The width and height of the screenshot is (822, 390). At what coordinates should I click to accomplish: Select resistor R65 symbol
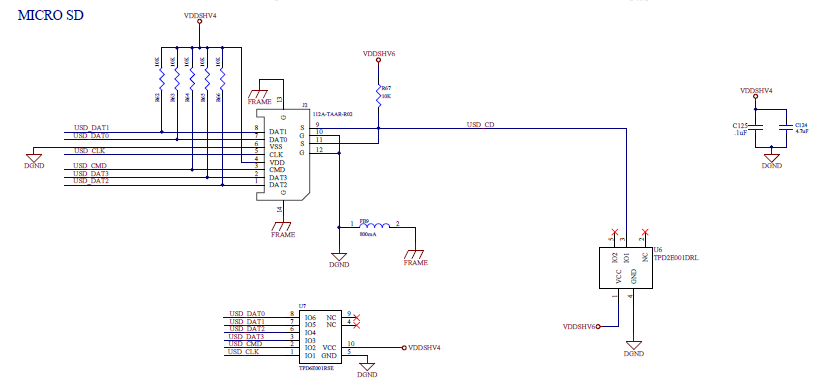click(207, 79)
